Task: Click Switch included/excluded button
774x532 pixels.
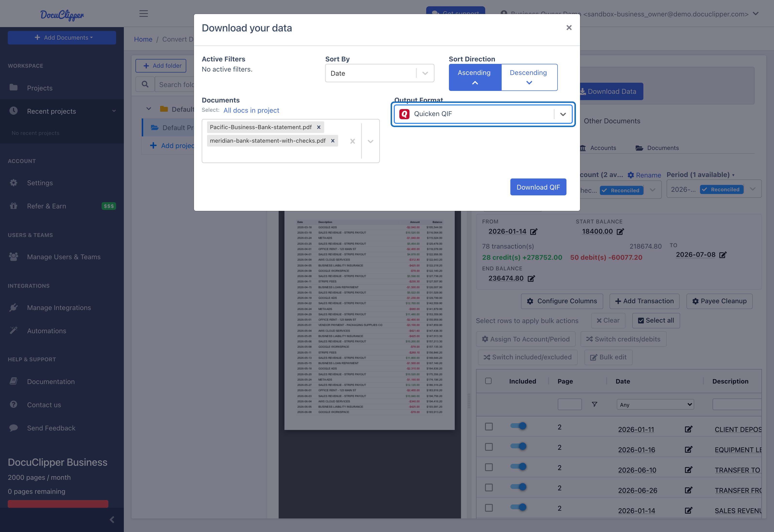Action: pyautogui.click(x=527, y=357)
